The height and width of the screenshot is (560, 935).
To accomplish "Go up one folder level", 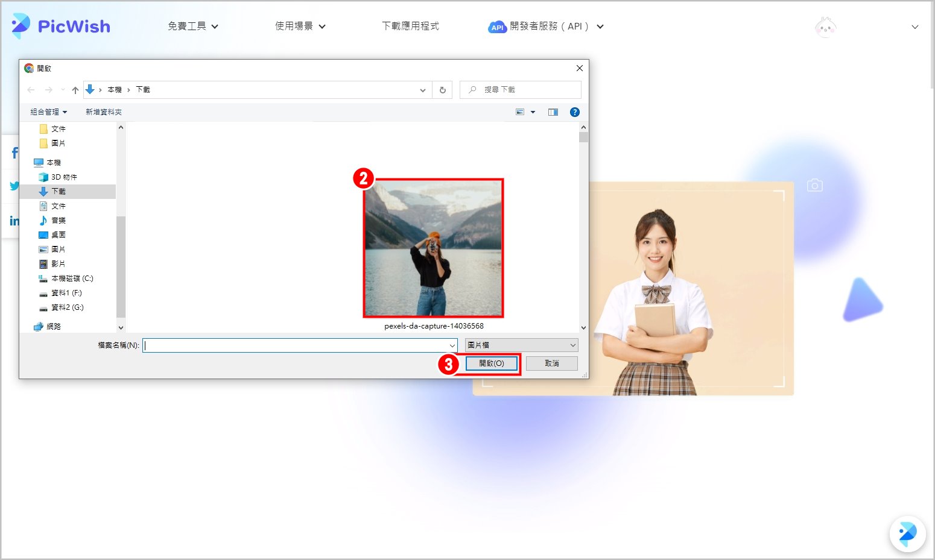I will [75, 90].
